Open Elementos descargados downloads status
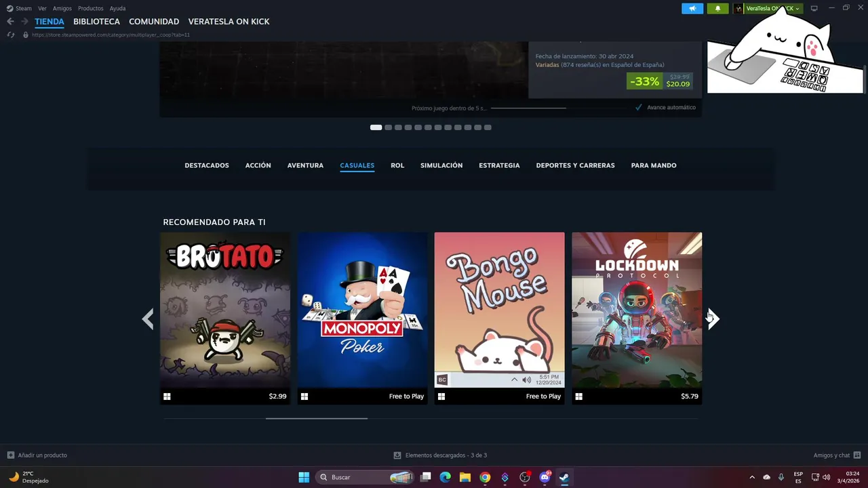The height and width of the screenshot is (488, 868). pyautogui.click(x=440, y=455)
